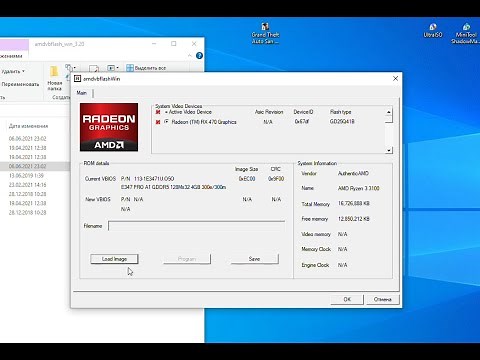Click the Отмена button
480x360 pixels.
tap(382, 299)
